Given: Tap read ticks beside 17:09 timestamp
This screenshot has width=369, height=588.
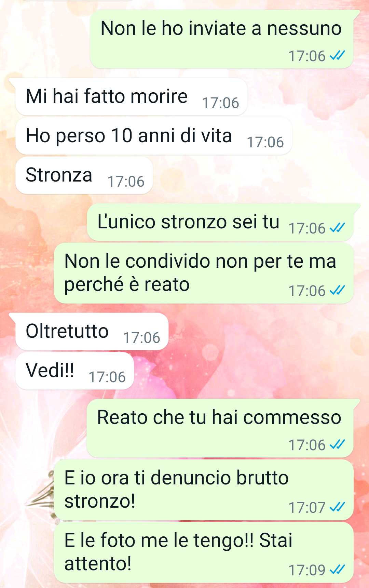Looking at the screenshot, I should 337,570.
